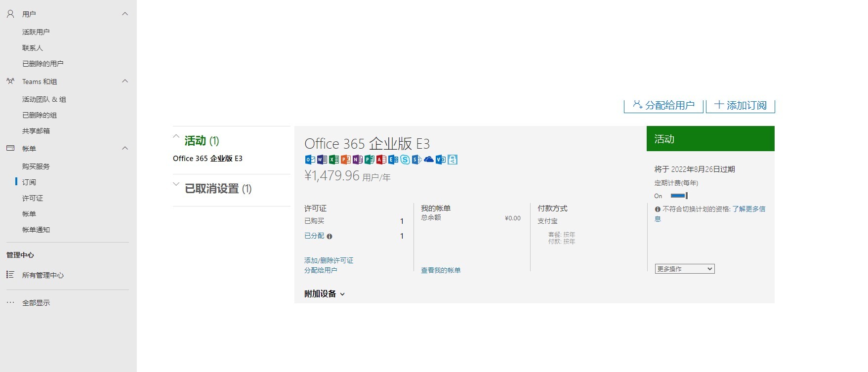868x372 pixels.
Task: Click the Access app icon
Action: (381, 160)
